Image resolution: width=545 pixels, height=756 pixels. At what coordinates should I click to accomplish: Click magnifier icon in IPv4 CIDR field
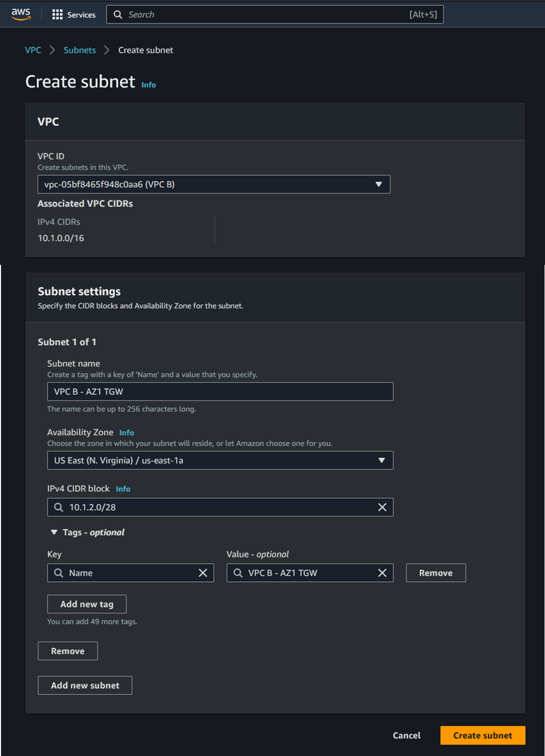pyautogui.click(x=59, y=507)
